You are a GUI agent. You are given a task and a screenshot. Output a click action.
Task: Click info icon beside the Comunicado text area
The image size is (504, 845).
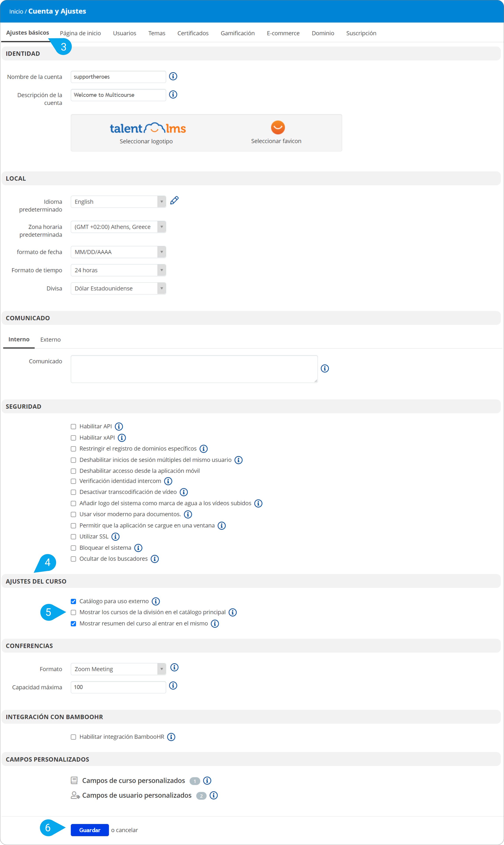click(x=325, y=369)
